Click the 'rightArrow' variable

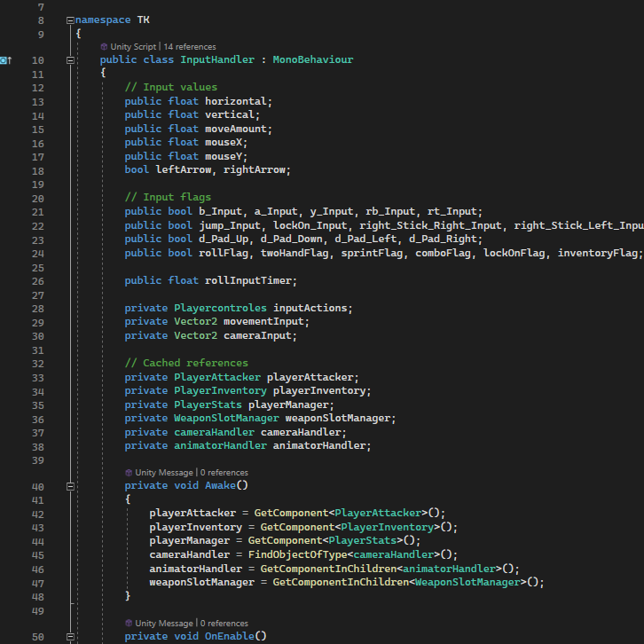pos(255,169)
